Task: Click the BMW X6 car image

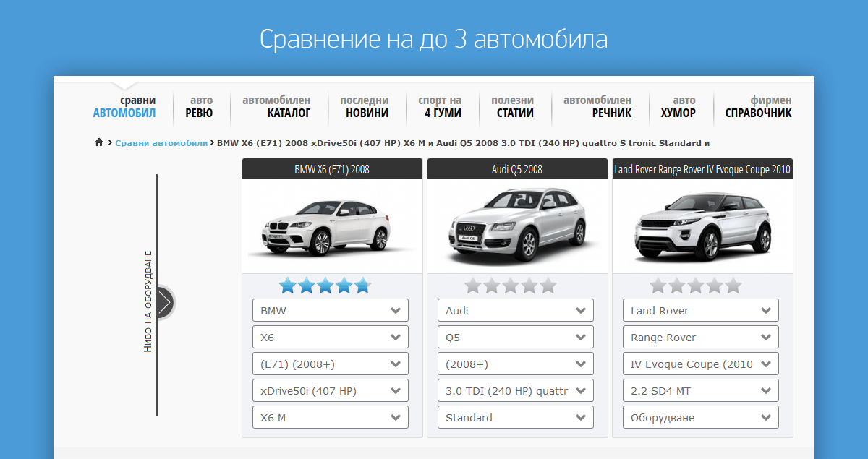Action: pos(332,226)
